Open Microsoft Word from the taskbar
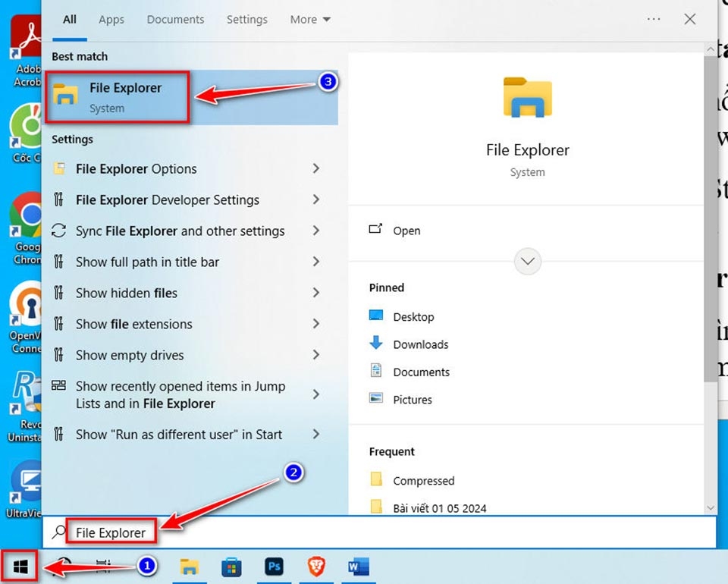Image resolution: width=728 pixels, height=584 pixels. pyautogui.click(x=359, y=566)
